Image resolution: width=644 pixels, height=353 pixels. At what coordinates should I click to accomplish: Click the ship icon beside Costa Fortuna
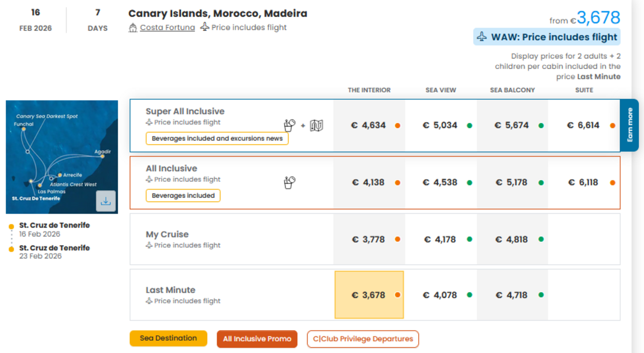coord(133,28)
